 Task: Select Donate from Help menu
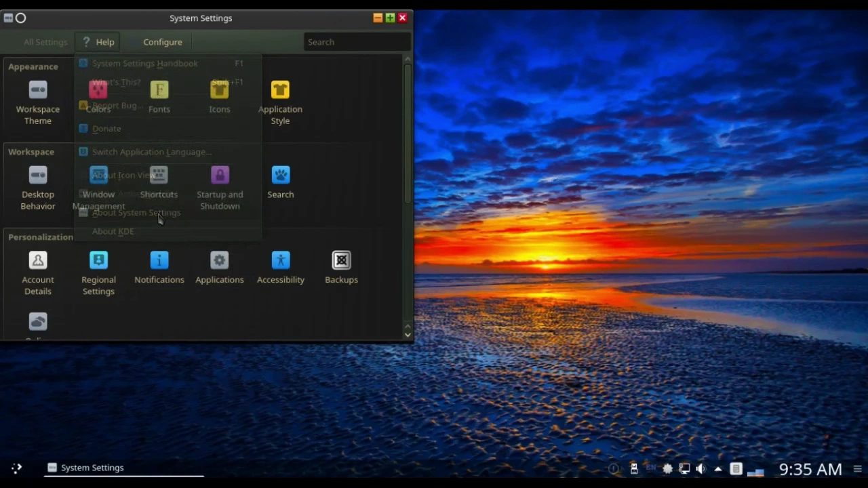coord(167,129)
